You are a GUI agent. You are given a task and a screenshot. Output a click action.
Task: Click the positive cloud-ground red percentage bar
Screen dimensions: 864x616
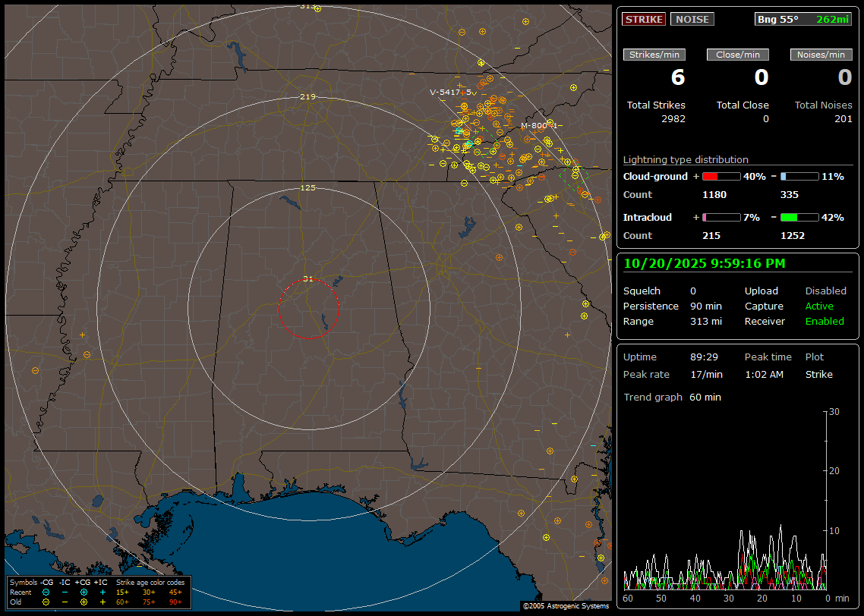(x=721, y=176)
